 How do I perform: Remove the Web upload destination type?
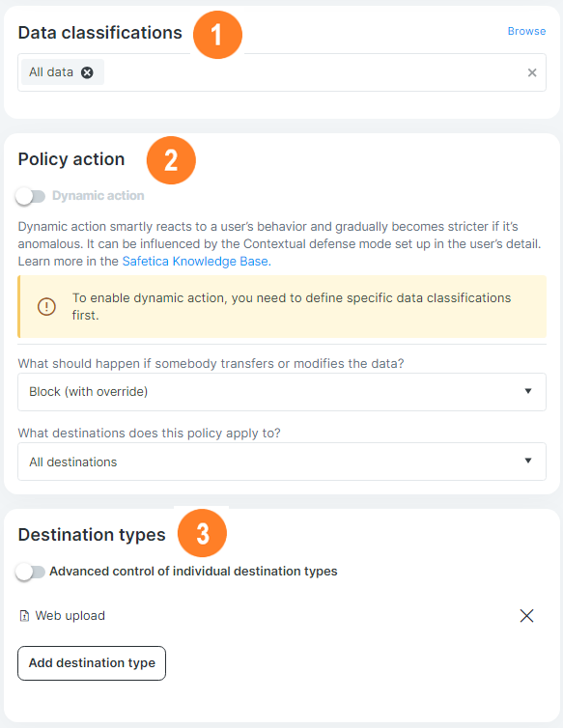point(526,616)
